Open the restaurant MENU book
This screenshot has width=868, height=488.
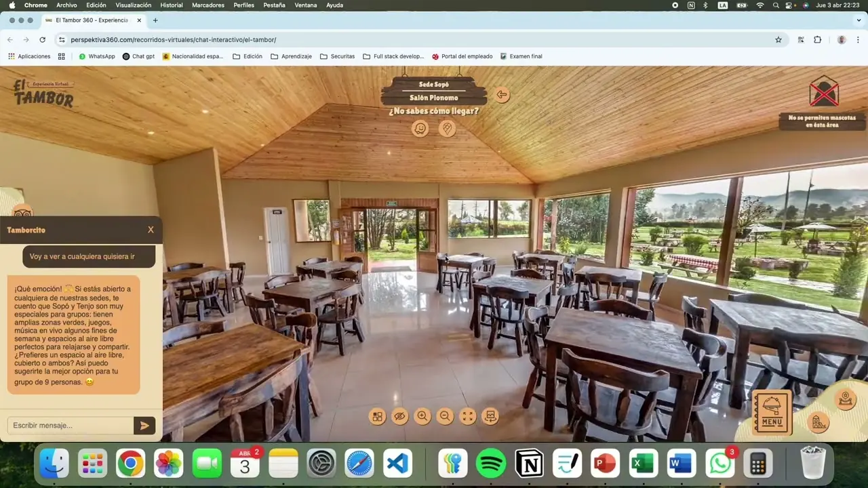(772, 411)
